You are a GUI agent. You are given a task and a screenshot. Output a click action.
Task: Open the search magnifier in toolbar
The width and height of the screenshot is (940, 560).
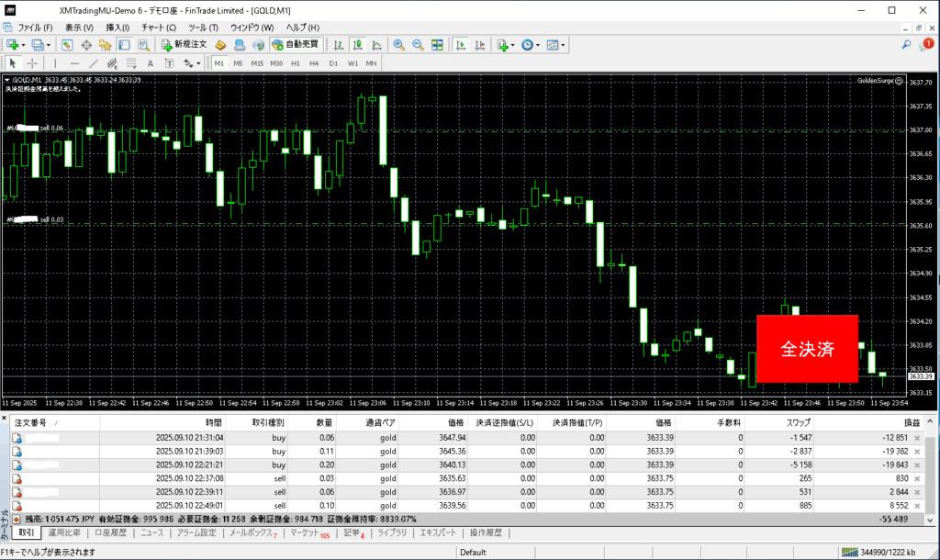coord(905,44)
